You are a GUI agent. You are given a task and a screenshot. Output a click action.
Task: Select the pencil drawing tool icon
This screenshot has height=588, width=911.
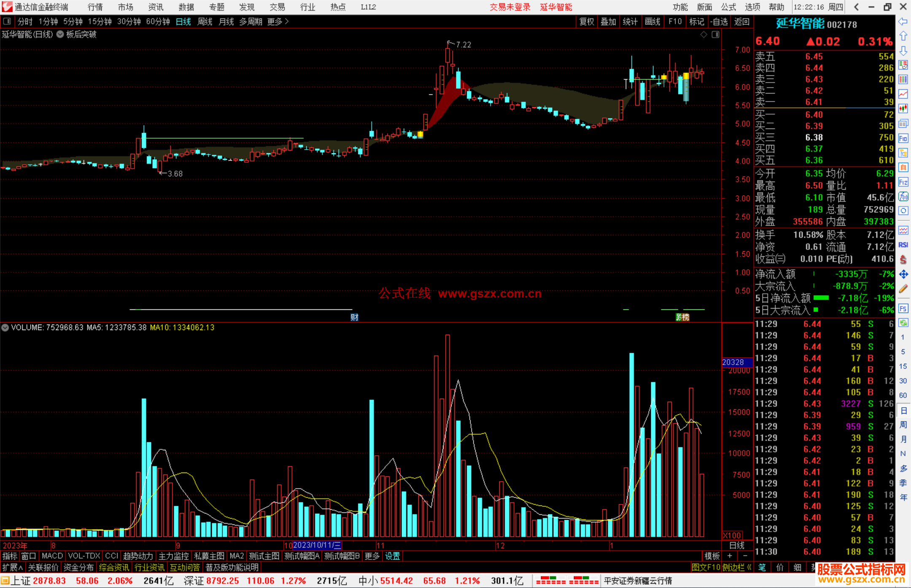tap(903, 289)
